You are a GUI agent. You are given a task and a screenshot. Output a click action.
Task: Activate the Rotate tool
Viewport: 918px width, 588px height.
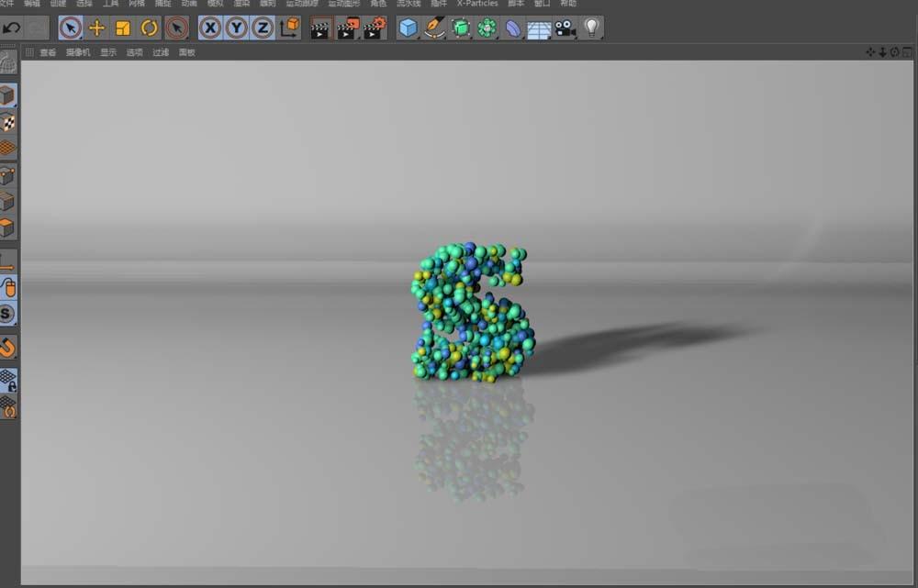point(148,28)
